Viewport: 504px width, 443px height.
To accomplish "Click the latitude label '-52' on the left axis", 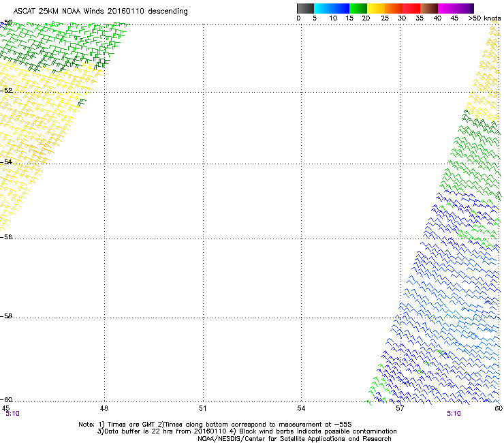I will tap(6, 91).
